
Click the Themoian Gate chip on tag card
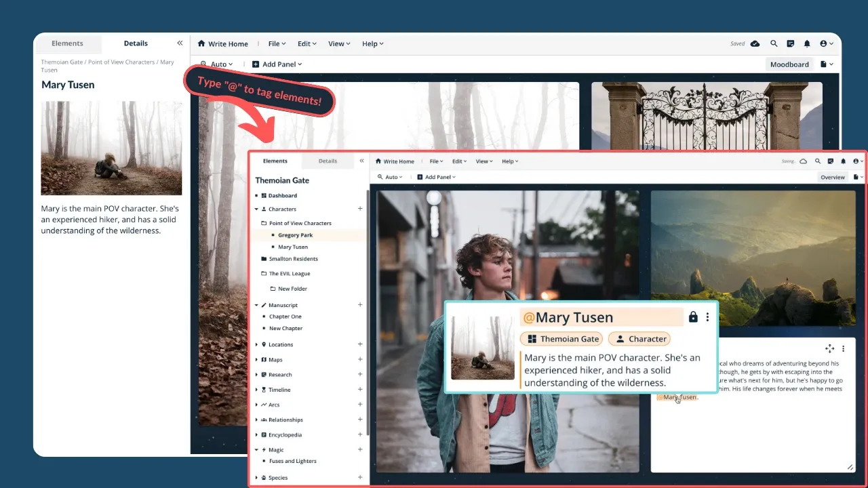[562, 339]
